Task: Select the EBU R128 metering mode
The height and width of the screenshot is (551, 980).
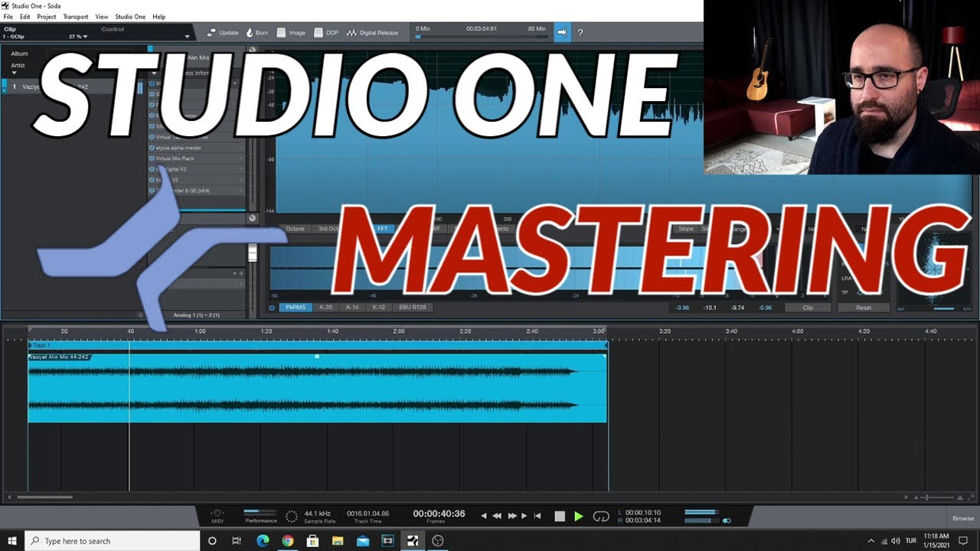Action: click(412, 308)
